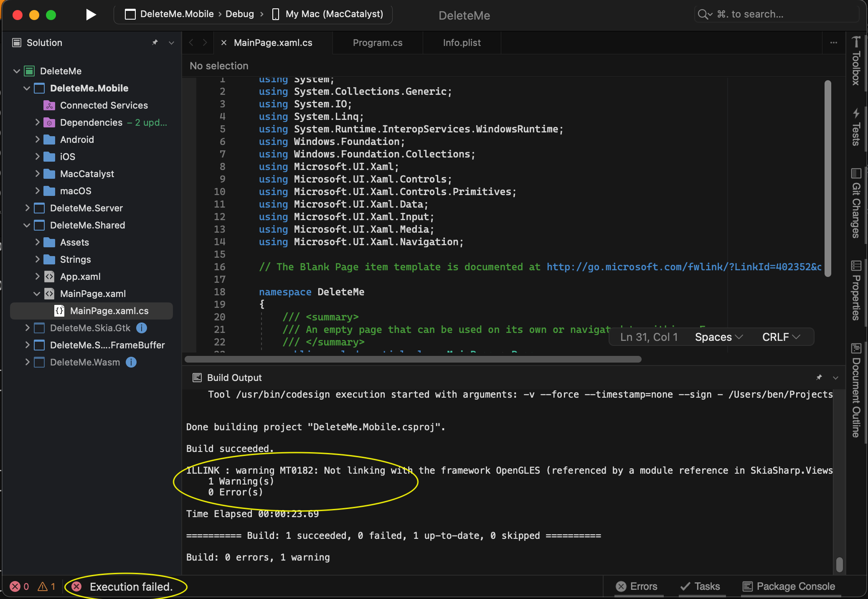Pin the Solution pad
This screenshot has width=868, height=599.
[155, 42]
